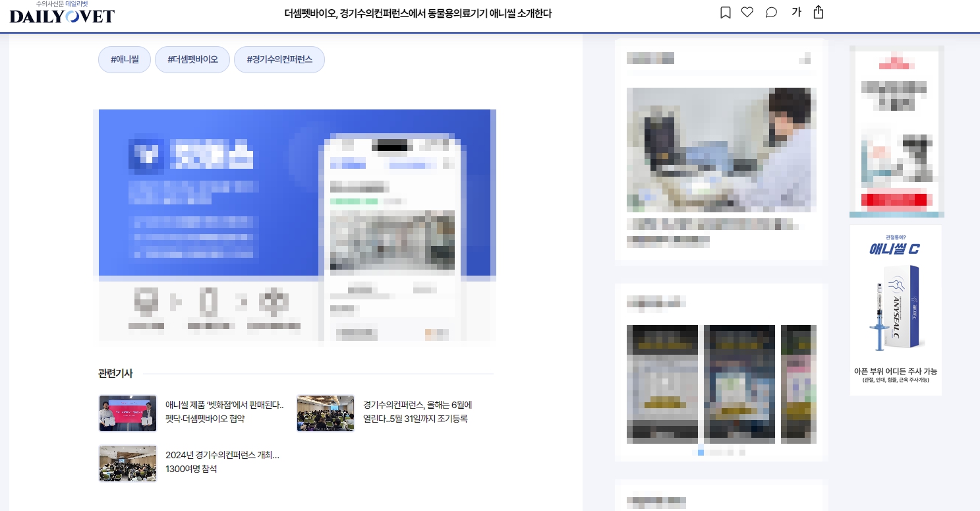Open comments via speech bubble icon
The image size is (980, 511).
tap(771, 13)
